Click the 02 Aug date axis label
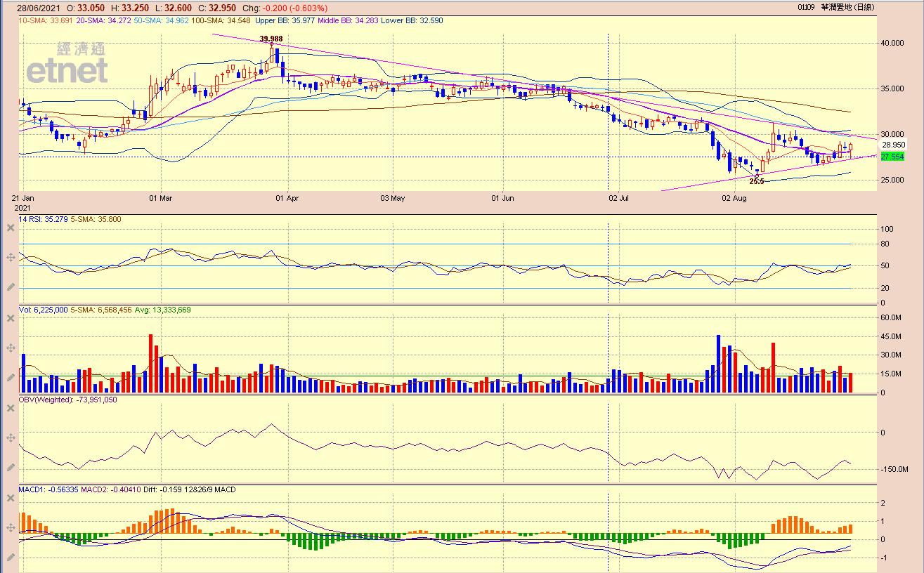This screenshot has width=924, height=573. 734,198
